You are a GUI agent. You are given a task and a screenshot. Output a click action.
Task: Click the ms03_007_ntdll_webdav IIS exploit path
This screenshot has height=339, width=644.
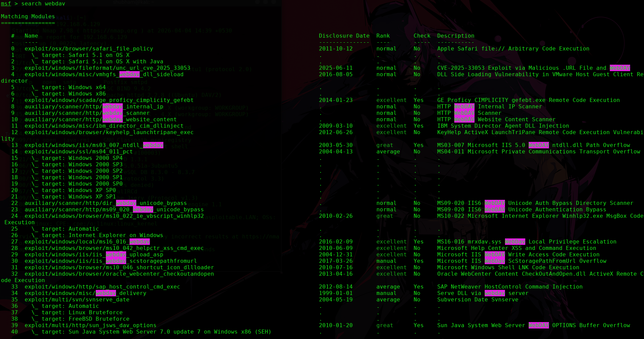pos(94,145)
